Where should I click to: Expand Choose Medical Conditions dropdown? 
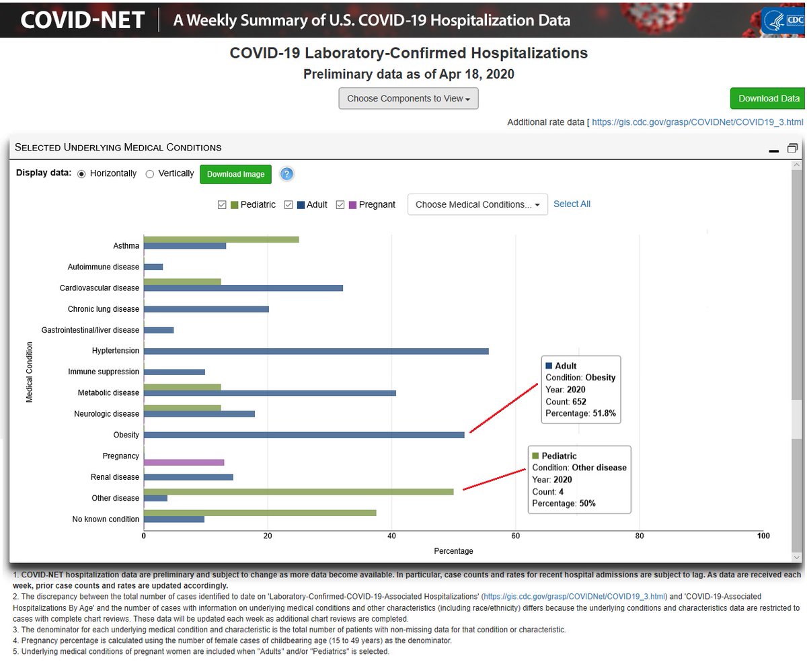[478, 204]
